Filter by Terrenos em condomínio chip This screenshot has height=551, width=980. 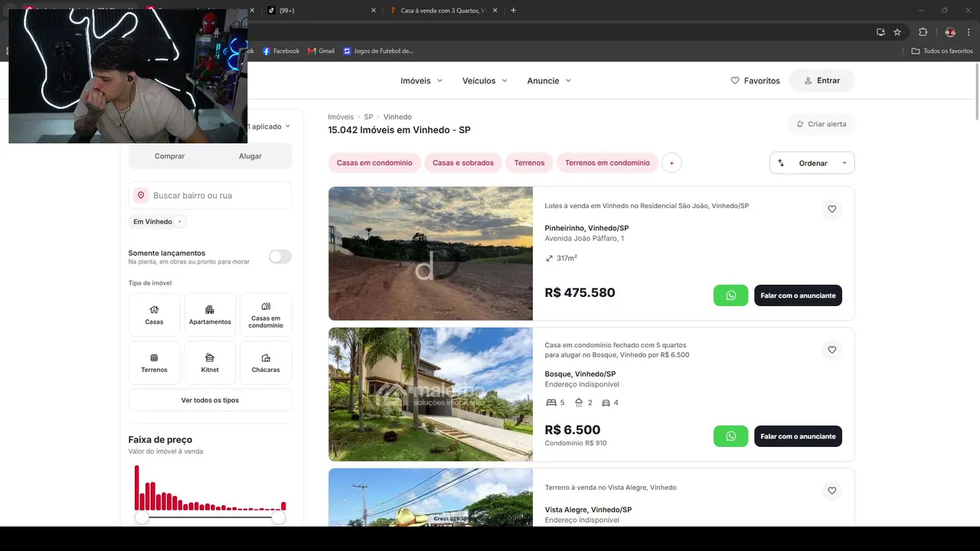click(607, 163)
